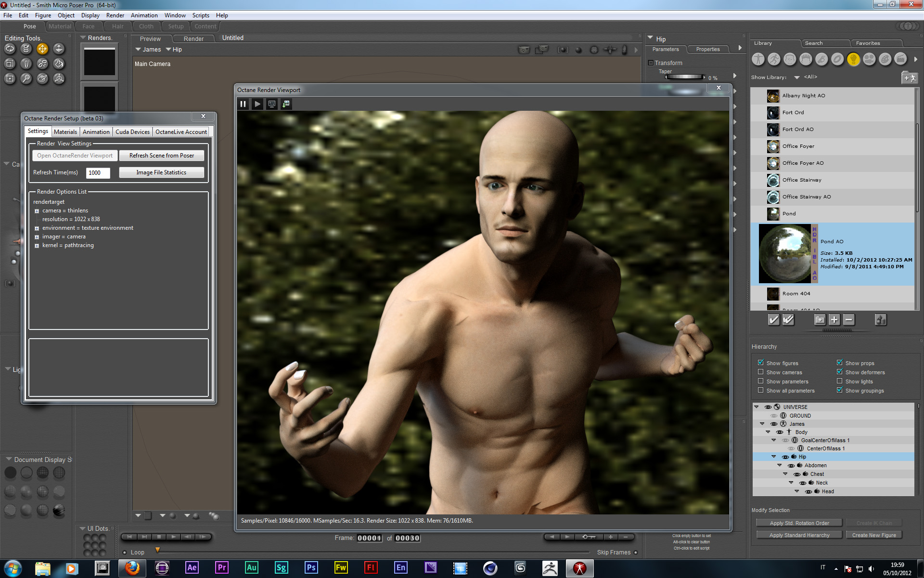Open the James figure dropdown

coord(148,50)
